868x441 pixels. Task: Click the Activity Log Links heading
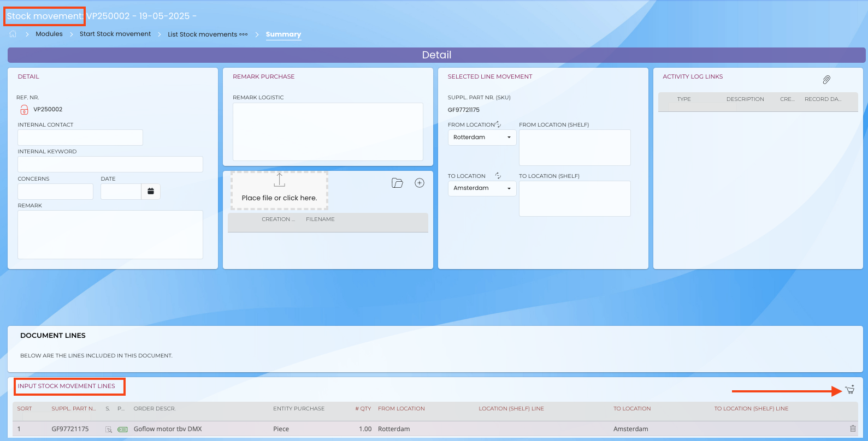(693, 77)
